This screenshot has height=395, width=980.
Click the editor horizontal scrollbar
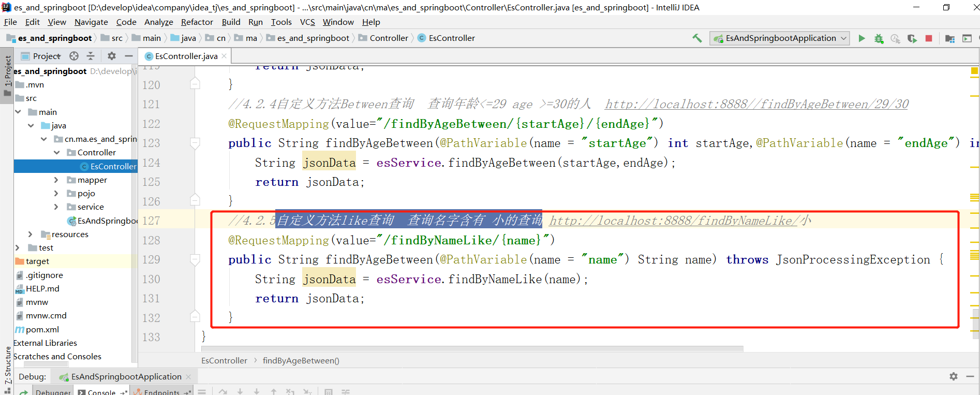(x=472, y=349)
